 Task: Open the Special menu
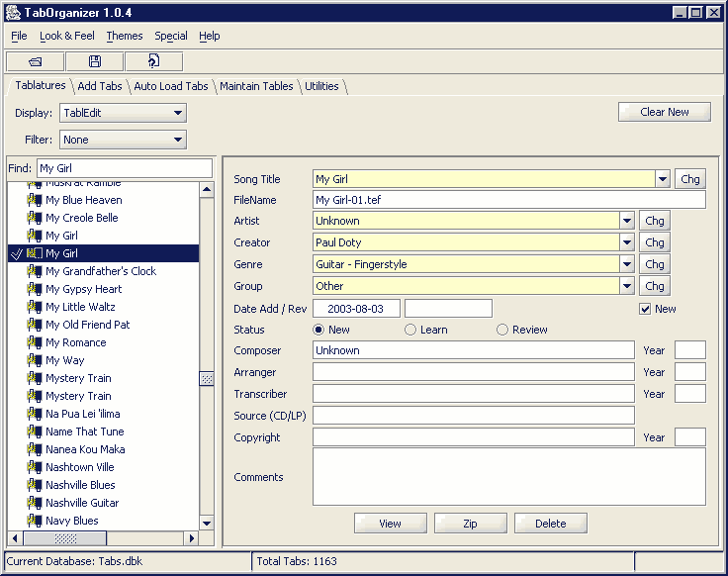click(171, 36)
